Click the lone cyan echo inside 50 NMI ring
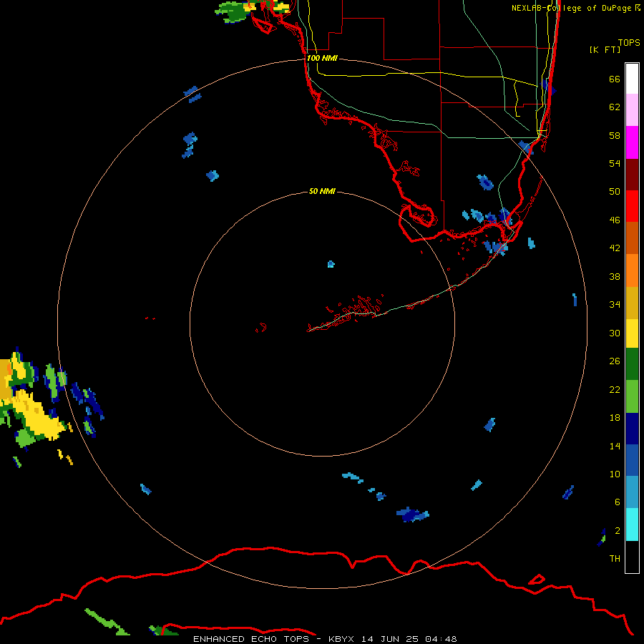Screen dimensions: 644x644 click(331, 264)
